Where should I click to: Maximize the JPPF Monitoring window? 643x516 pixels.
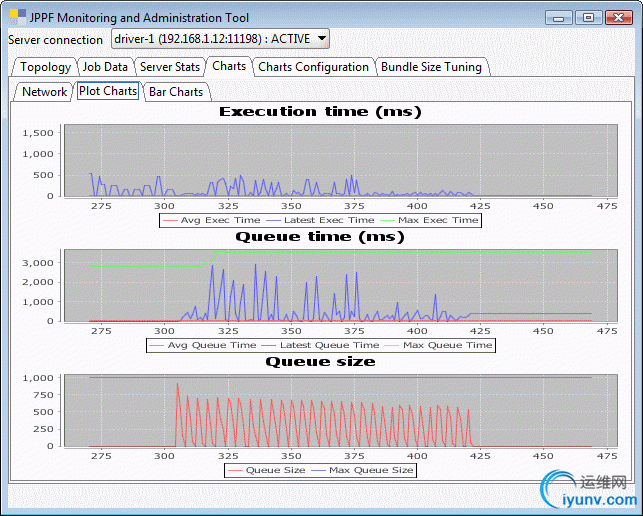click(x=588, y=18)
